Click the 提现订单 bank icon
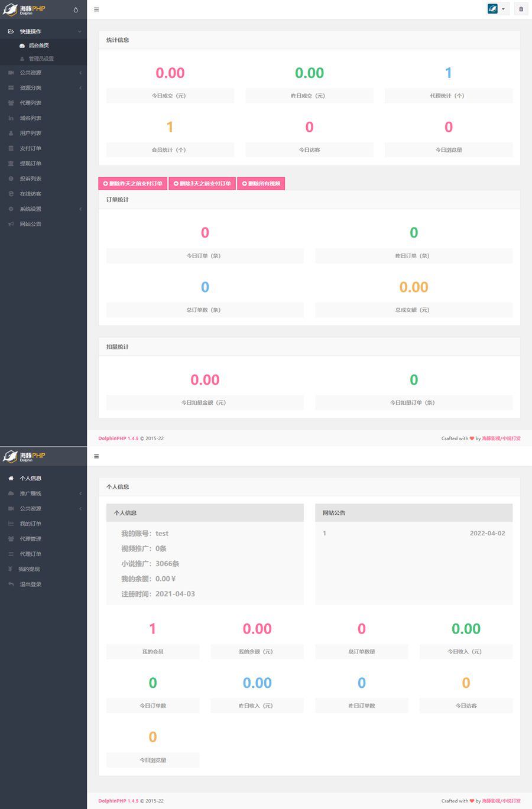 coord(11,164)
